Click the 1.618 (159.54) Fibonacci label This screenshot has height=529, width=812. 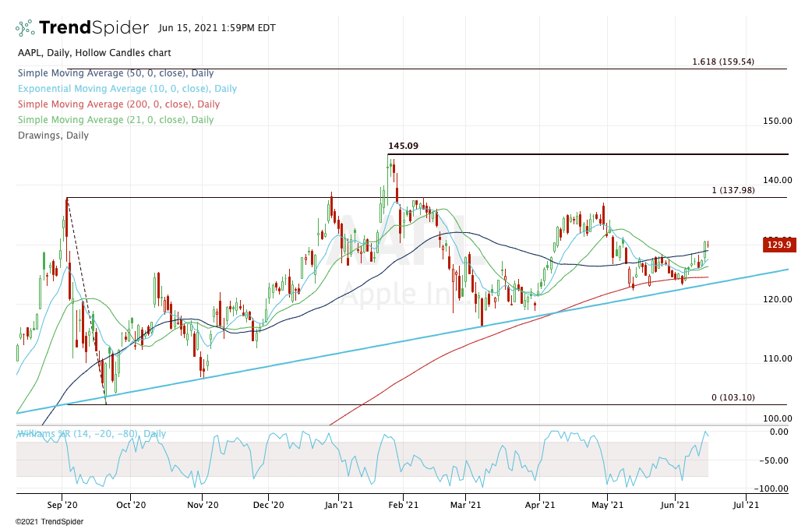(723, 62)
